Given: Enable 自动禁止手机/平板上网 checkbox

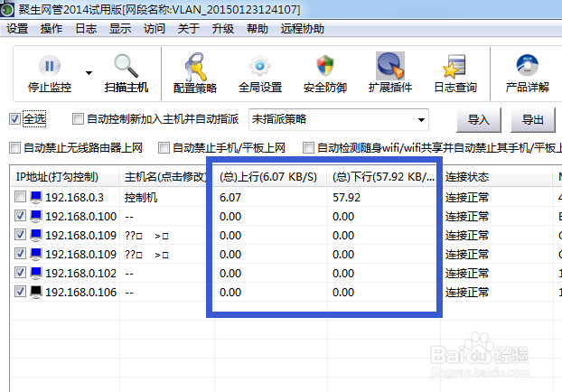Looking at the screenshot, I should click(164, 147).
